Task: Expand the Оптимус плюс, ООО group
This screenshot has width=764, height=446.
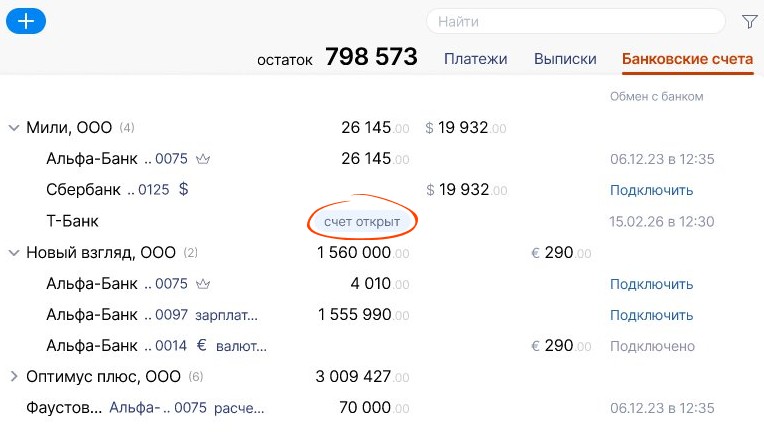Action: tap(14, 376)
